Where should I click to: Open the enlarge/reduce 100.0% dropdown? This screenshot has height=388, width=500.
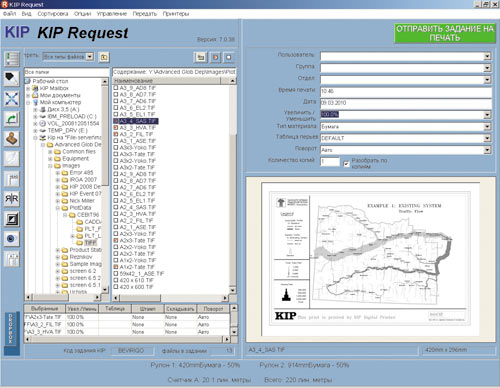(x=487, y=115)
